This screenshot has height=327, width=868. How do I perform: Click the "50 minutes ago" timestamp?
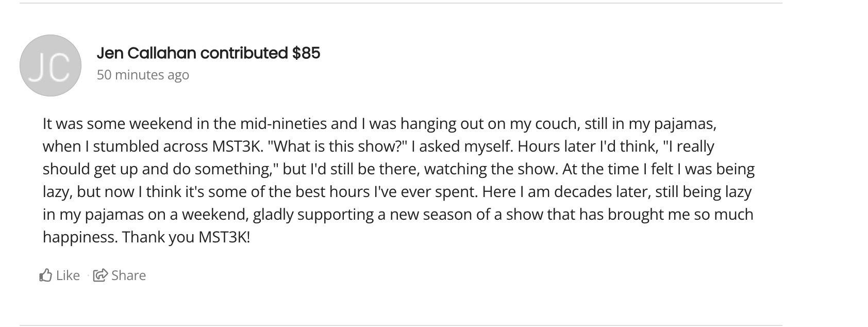143,75
